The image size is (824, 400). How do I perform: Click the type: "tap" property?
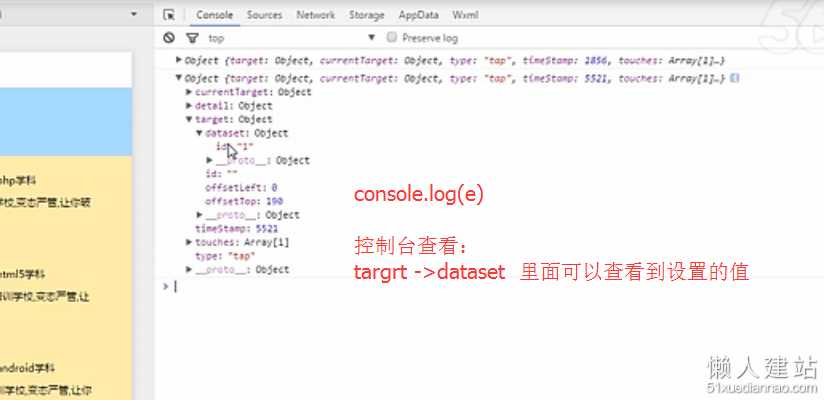225,256
